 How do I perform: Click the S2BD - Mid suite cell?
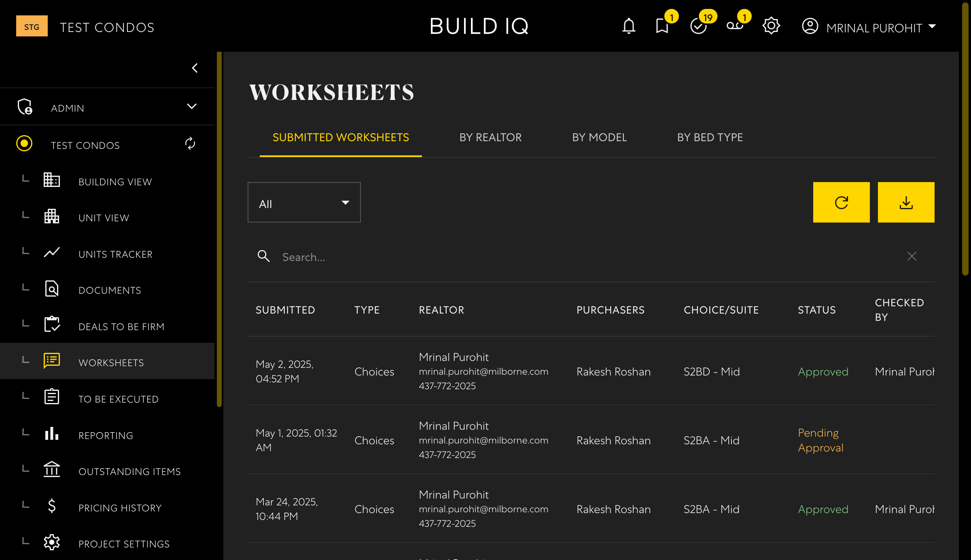coord(712,371)
